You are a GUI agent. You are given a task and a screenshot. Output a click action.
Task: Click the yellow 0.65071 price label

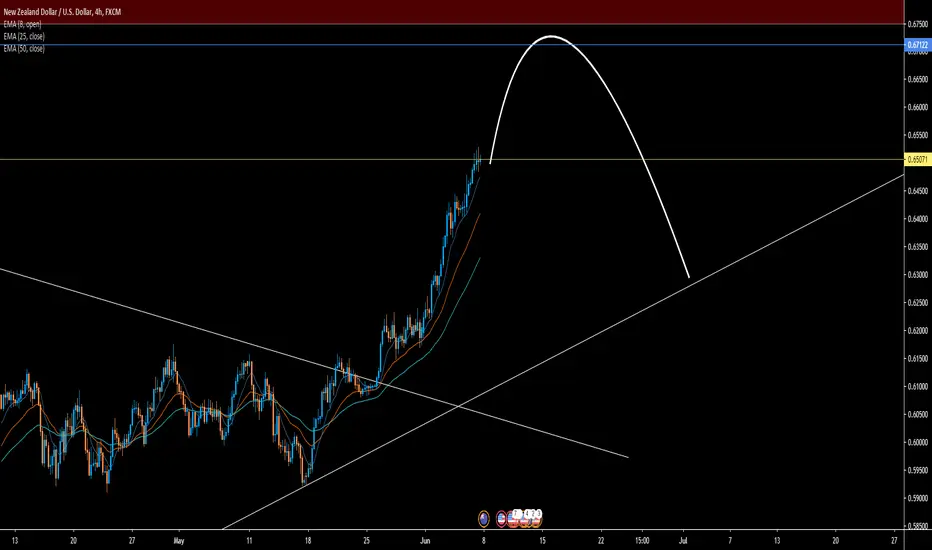click(918, 159)
